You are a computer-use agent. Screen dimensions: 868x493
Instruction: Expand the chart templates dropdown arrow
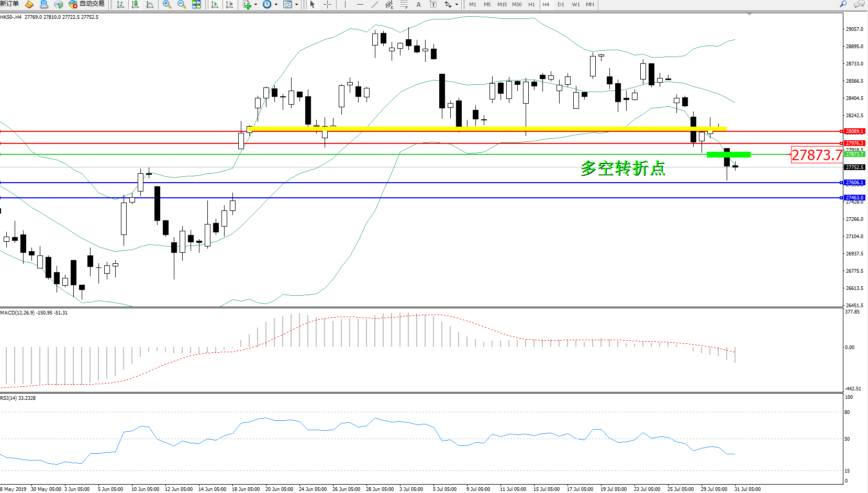coord(296,5)
